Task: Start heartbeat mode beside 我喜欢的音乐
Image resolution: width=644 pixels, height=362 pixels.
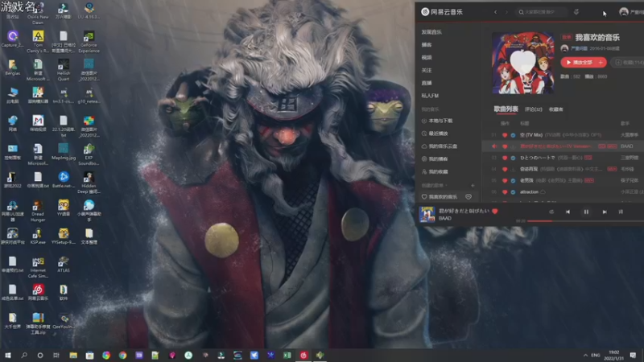Action: (469, 197)
